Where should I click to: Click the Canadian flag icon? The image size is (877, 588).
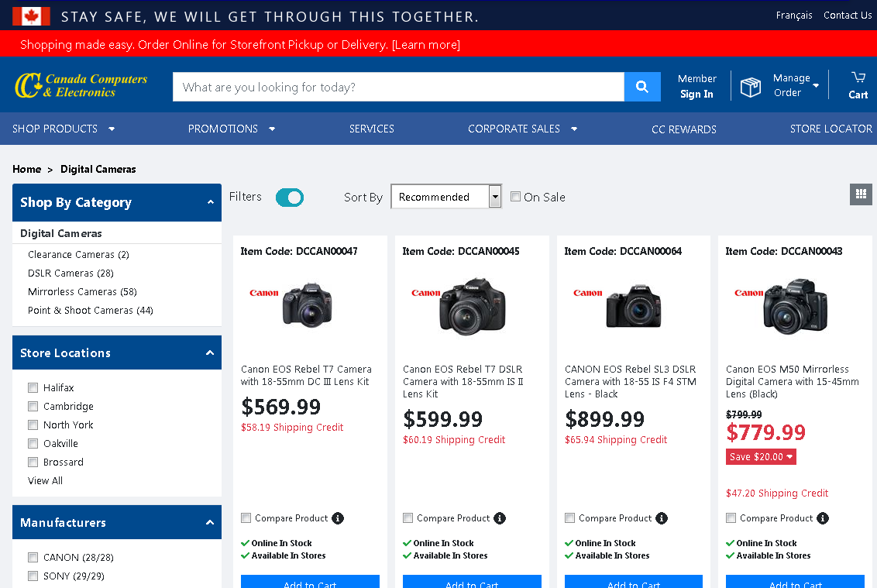[x=31, y=16]
